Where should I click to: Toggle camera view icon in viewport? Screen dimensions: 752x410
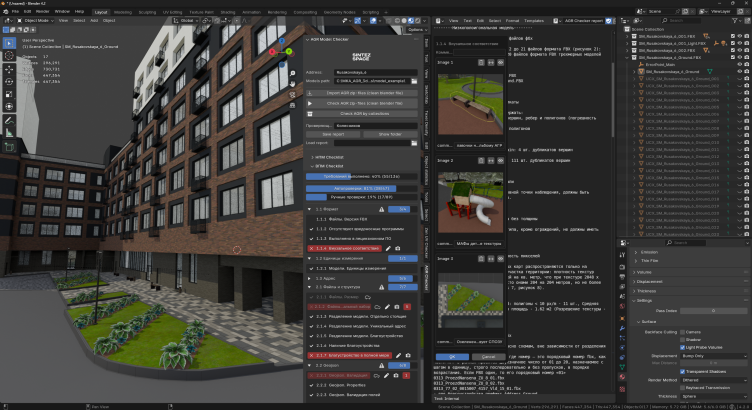[x=293, y=95]
